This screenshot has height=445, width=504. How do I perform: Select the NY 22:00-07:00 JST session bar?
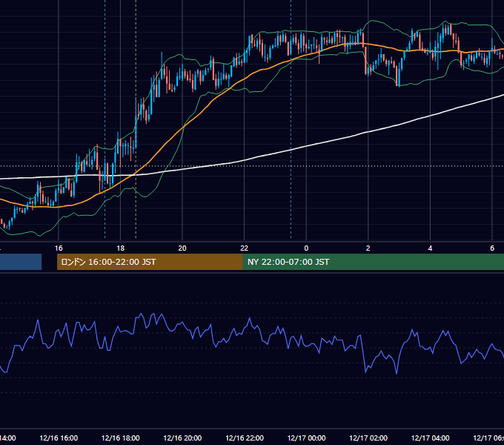(x=373, y=262)
